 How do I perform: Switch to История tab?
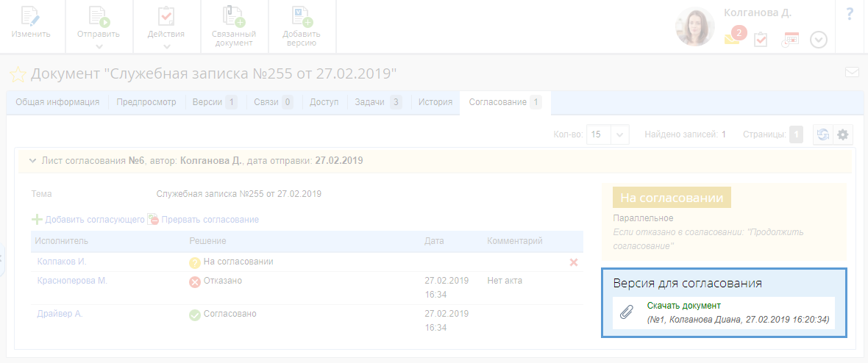(435, 102)
